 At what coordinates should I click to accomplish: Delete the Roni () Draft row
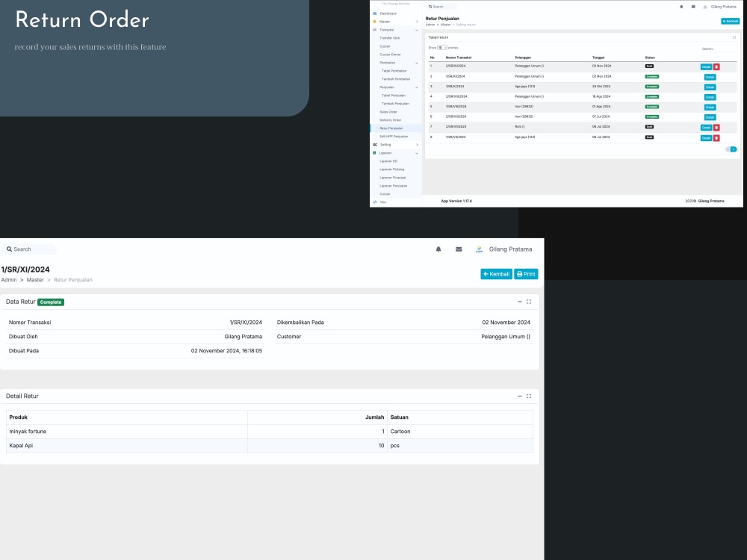[x=716, y=128]
